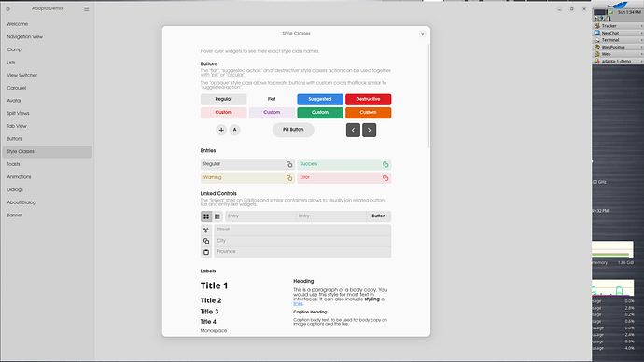644x362 pixels.
Task: Click the green Custom button
Action: click(x=320, y=113)
